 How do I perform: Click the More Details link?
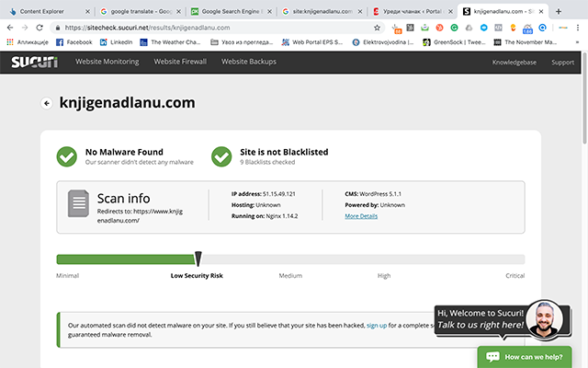point(361,216)
